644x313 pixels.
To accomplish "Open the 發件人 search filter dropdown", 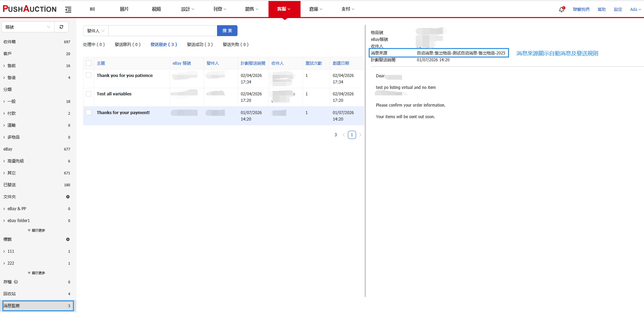I will (96, 31).
